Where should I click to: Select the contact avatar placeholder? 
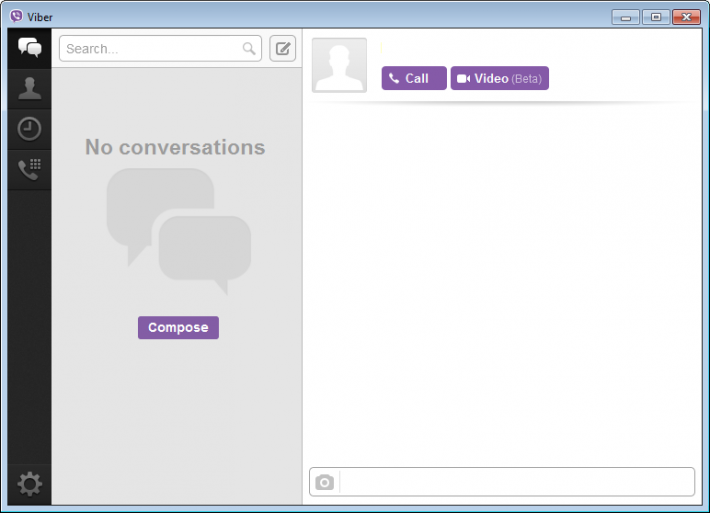point(339,65)
